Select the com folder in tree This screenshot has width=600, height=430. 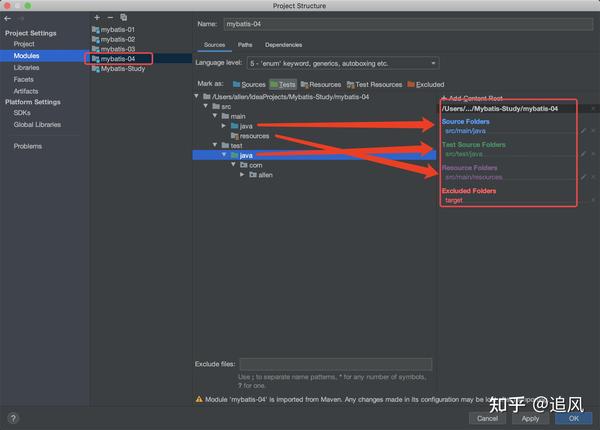click(251, 165)
